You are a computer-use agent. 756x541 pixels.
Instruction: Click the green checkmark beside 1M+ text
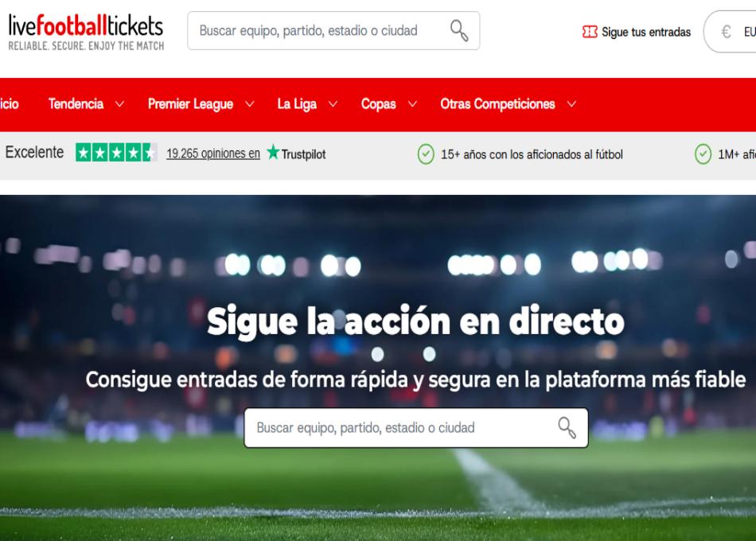click(x=703, y=154)
